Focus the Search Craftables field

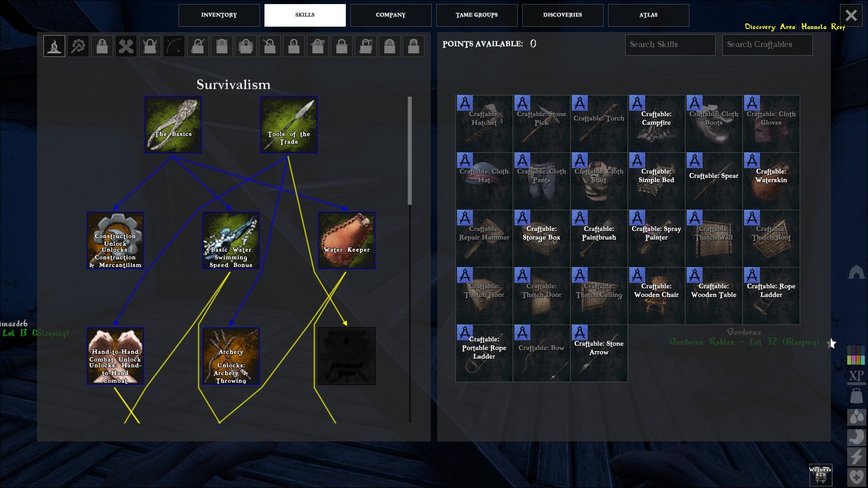(x=767, y=44)
